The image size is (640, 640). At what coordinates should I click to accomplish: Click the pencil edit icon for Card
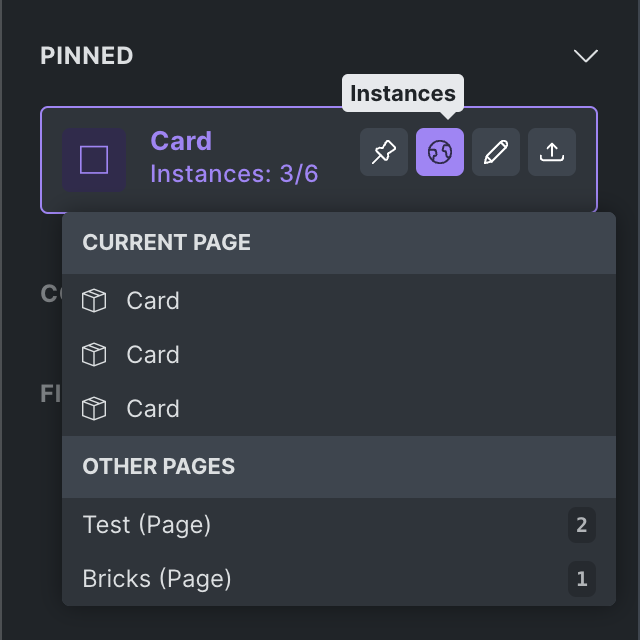pyautogui.click(x=496, y=152)
